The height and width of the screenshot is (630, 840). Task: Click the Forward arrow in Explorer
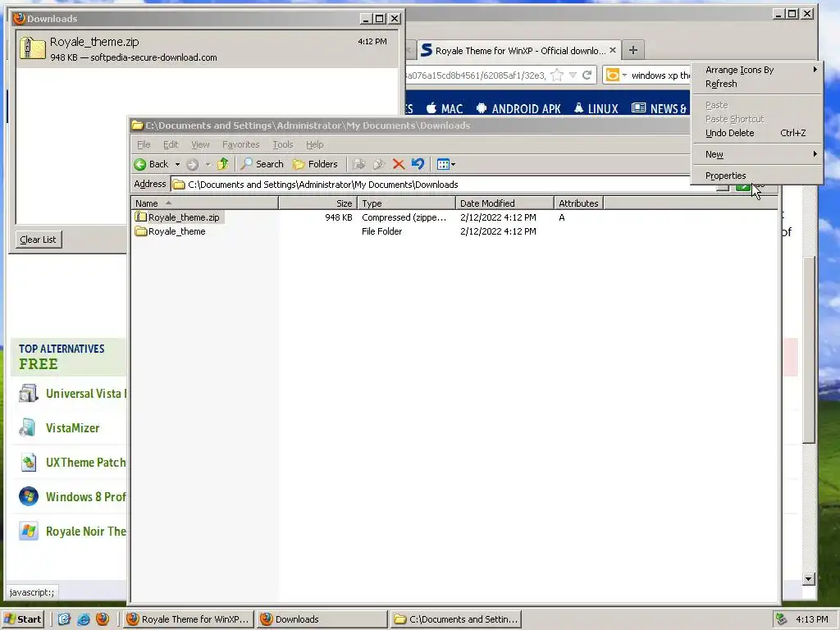pyautogui.click(x=192, y=164)
